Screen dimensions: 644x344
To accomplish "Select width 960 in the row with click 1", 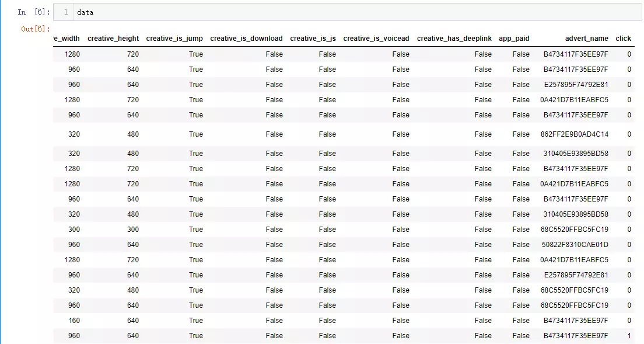I will tap(74, 336).
